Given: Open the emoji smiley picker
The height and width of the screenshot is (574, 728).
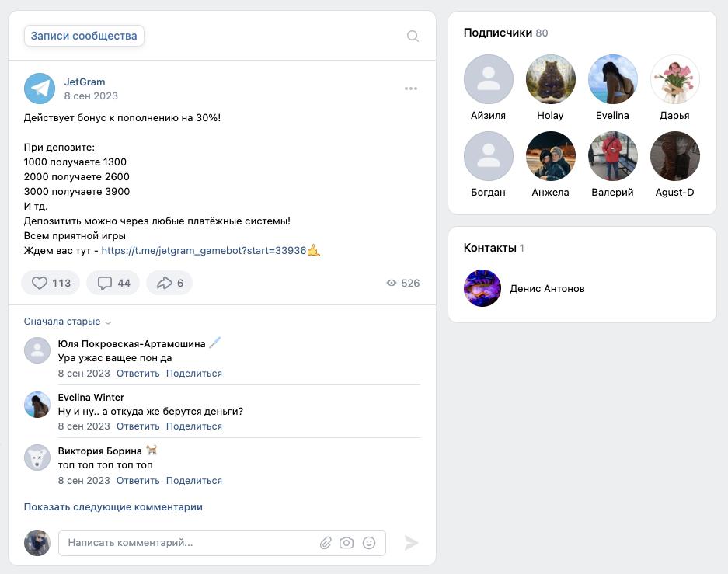Looking at the screenshot, I should [369, 543].
